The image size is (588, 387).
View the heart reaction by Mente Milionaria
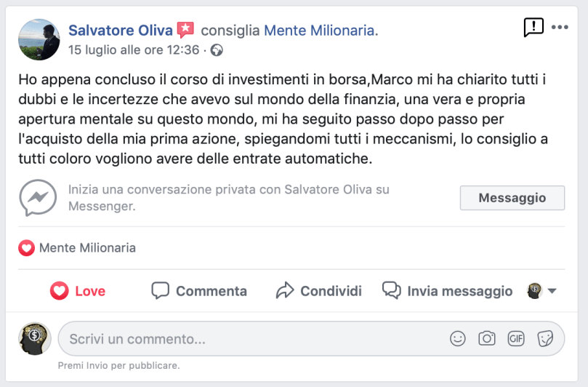(27, 248)
